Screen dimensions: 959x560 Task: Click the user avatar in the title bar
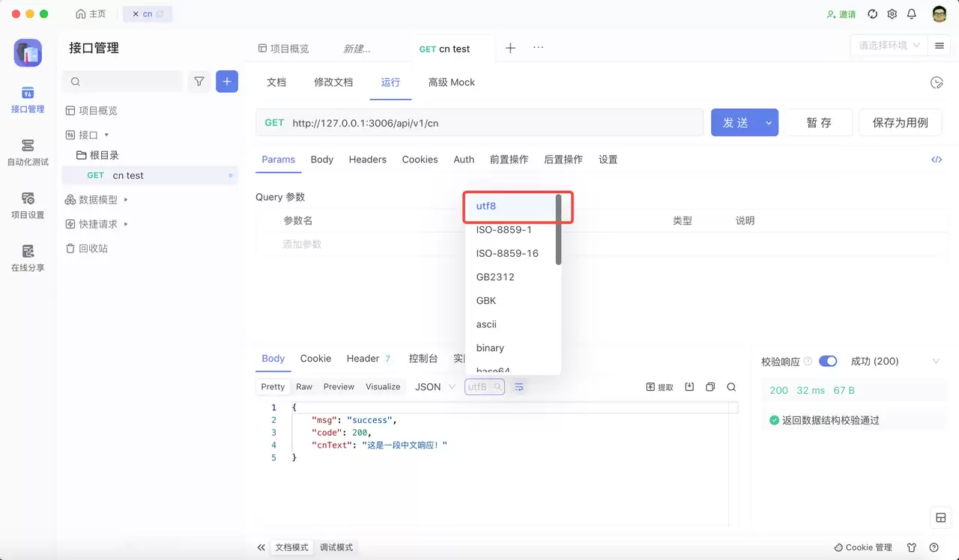(x=940, y=14)
